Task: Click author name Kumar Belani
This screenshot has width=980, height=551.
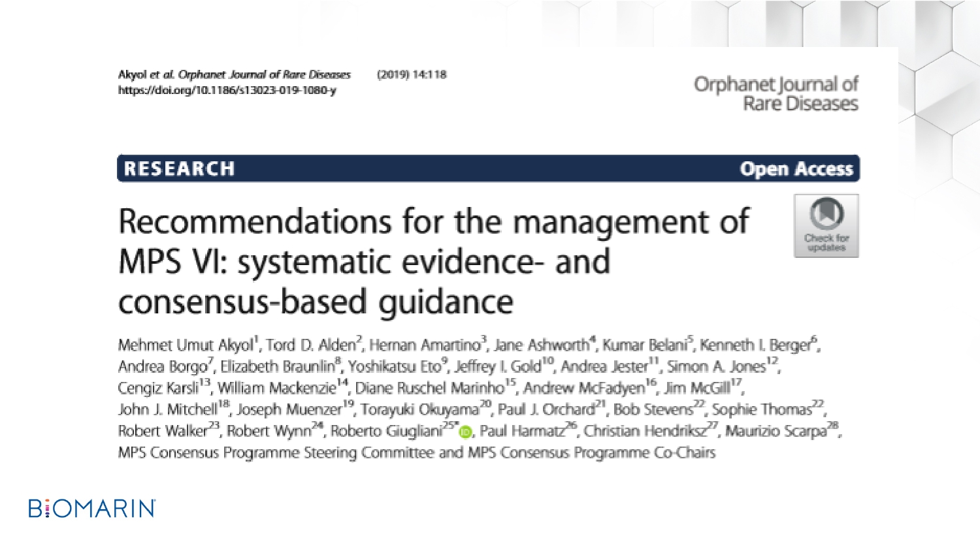Action: click(644, 345)
